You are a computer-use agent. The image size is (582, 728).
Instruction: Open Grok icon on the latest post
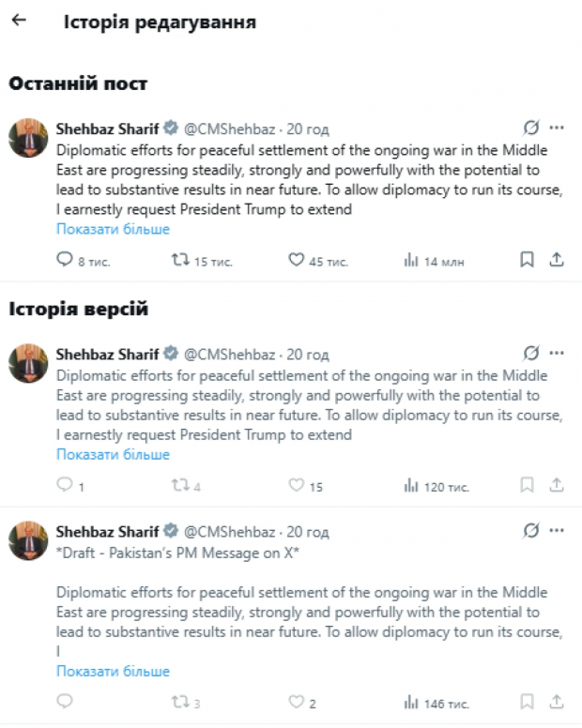[x=531, y=128]
